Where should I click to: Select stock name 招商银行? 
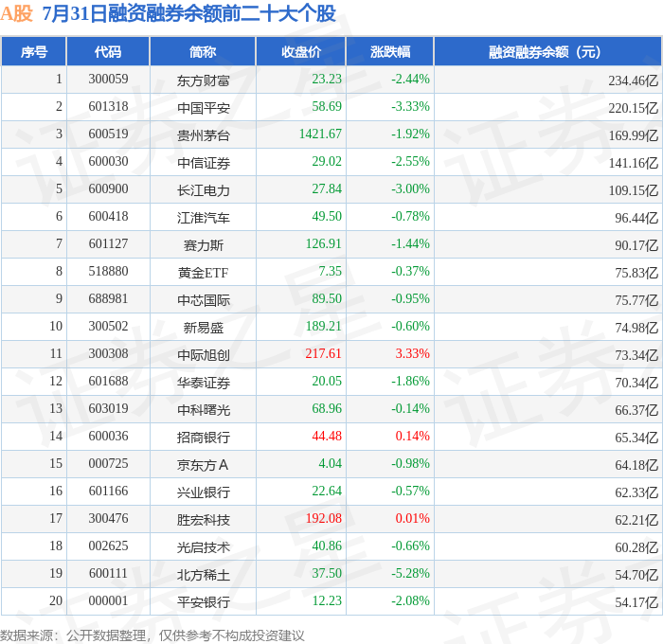pos(204,438)
